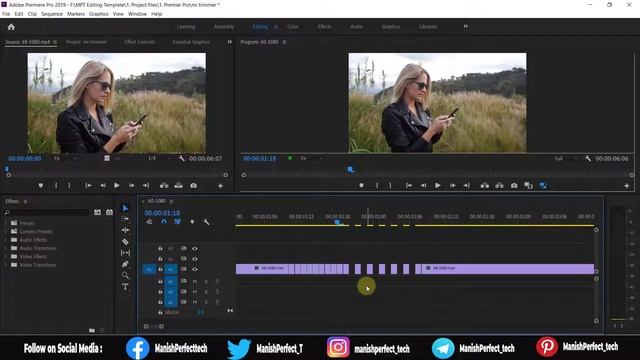
Task: Click Extract button in Program monitor
Action: pyautogui.click(x=499, y=186)
